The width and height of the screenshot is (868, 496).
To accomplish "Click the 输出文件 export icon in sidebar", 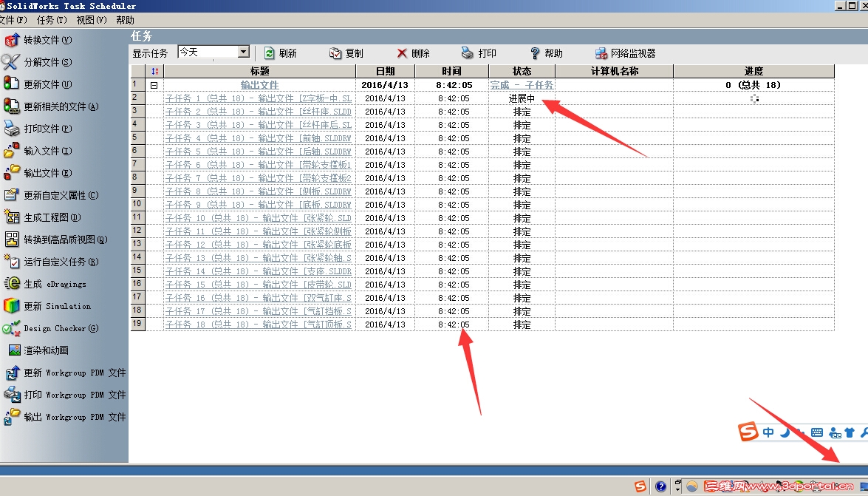I will click(x=11, y=172).
